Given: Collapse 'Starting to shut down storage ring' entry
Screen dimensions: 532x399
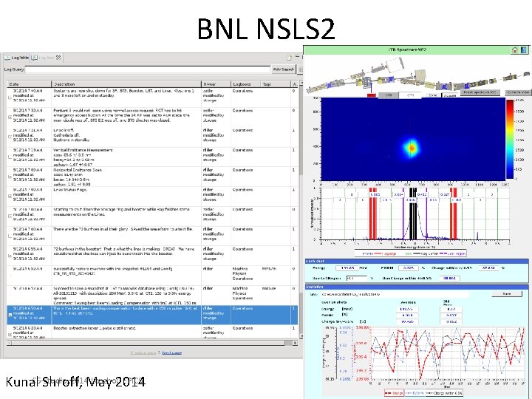Looking at the screenshot, I should (x=10, y=216).
